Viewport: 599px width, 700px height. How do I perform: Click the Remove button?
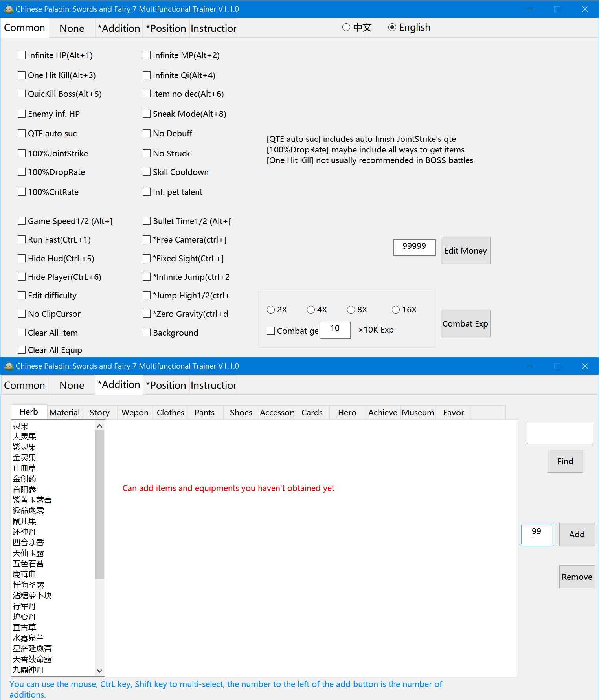pyautogui.click(x=577, y=577)
